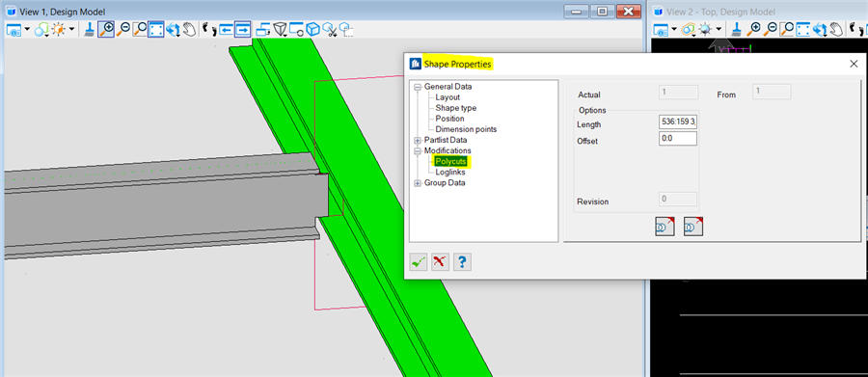This screenshot has width=868, height=377.
Task: Select Zoom Out tool in View 1
Action: (x=123, y=29)
